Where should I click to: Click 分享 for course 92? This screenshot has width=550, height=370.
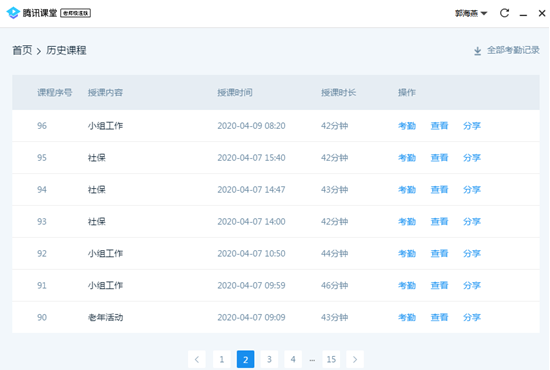[x=472, y=254]
